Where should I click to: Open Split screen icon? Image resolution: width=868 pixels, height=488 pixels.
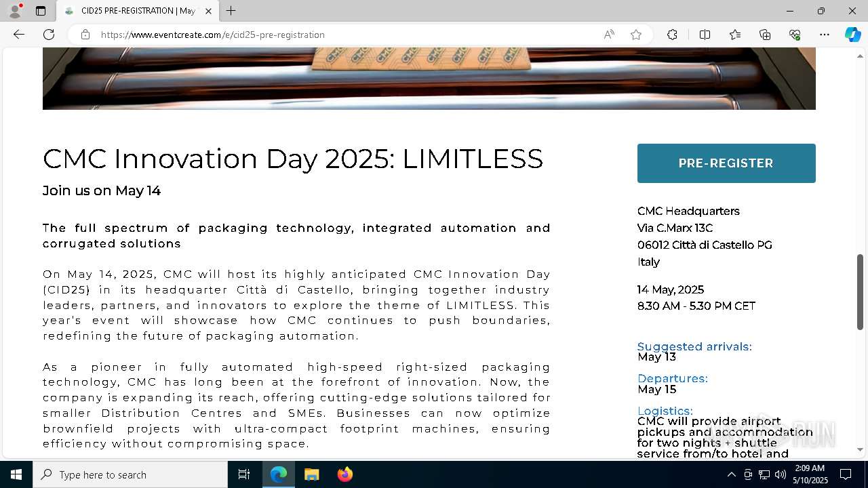click(x=705, y=35)
